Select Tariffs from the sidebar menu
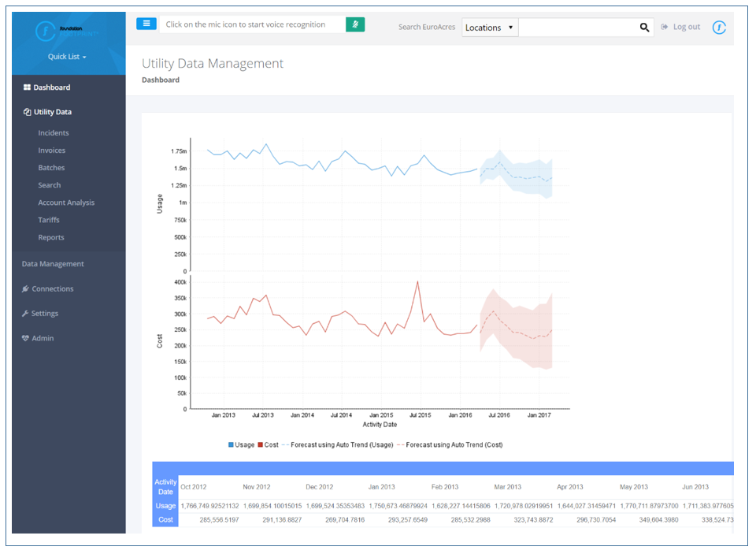This screenshot has width=756, height=554. [x=49, y=220]
